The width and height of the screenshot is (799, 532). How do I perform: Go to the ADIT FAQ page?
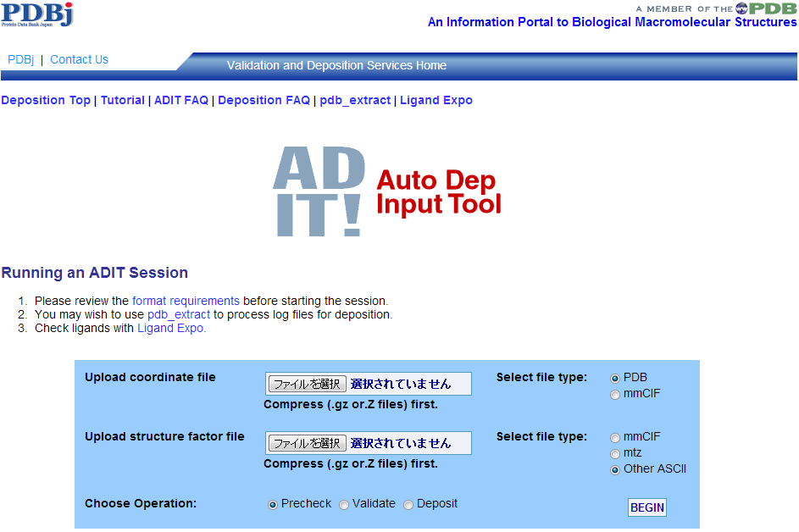(180, 100)
